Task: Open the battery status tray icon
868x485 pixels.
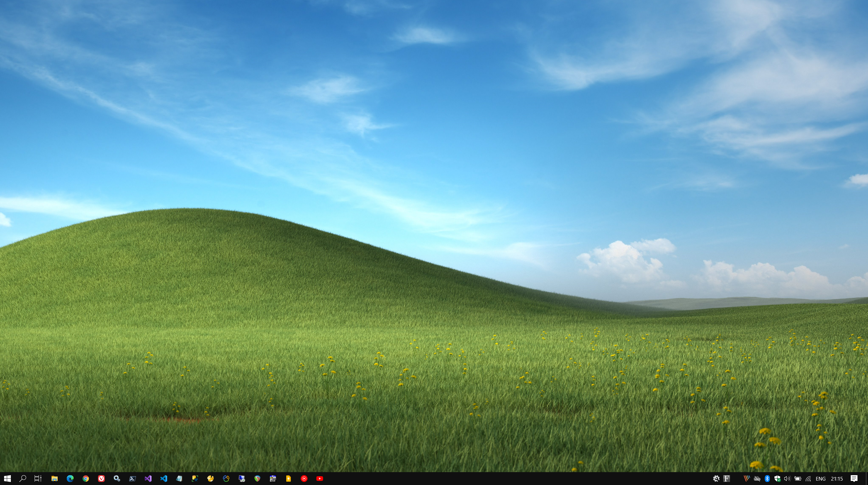Action: click(x=798, y=479)
